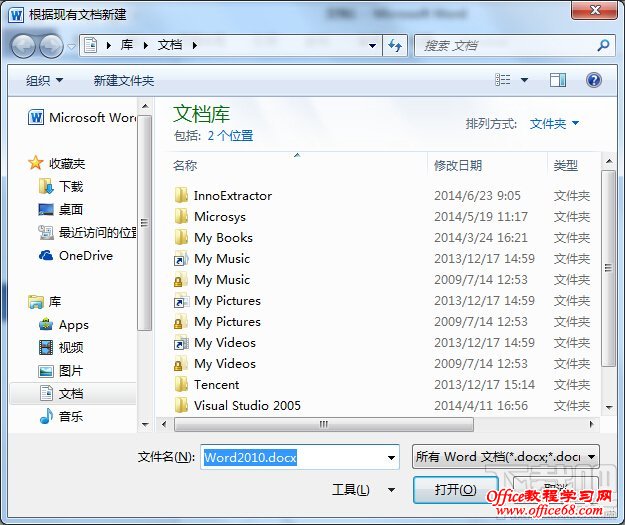Open the 图片 pictures library
Viewport: 625px width, 525px height.
tap(61, 371)
